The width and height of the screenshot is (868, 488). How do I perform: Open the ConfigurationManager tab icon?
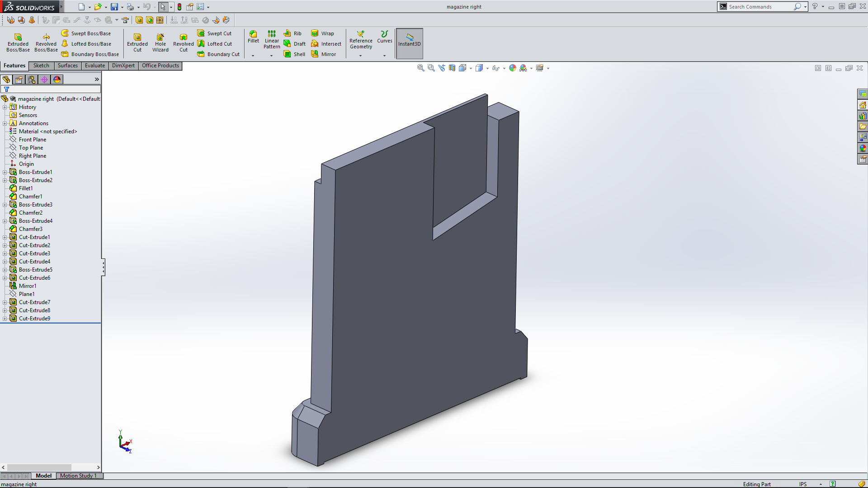pyautogui.click(x=32, y=80)
